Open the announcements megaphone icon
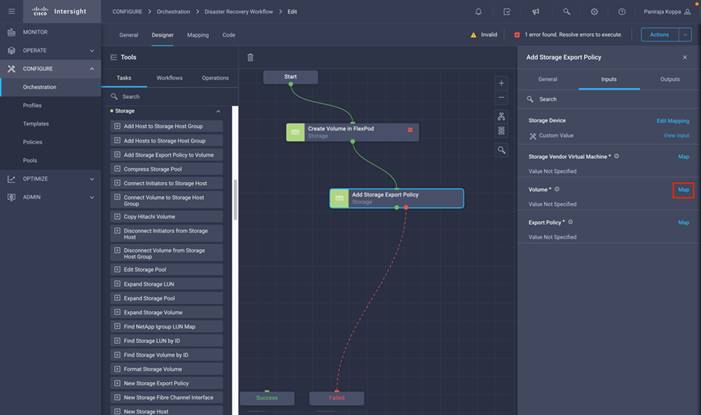This screenshot has width=701, height=415. (x=536, y=12)
